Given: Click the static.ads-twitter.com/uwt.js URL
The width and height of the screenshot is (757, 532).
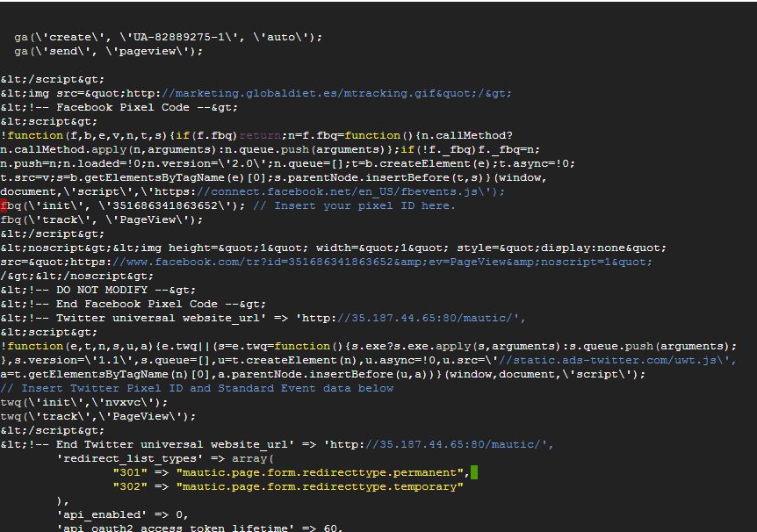Looking at the screenshot, I should pos(617,360).
